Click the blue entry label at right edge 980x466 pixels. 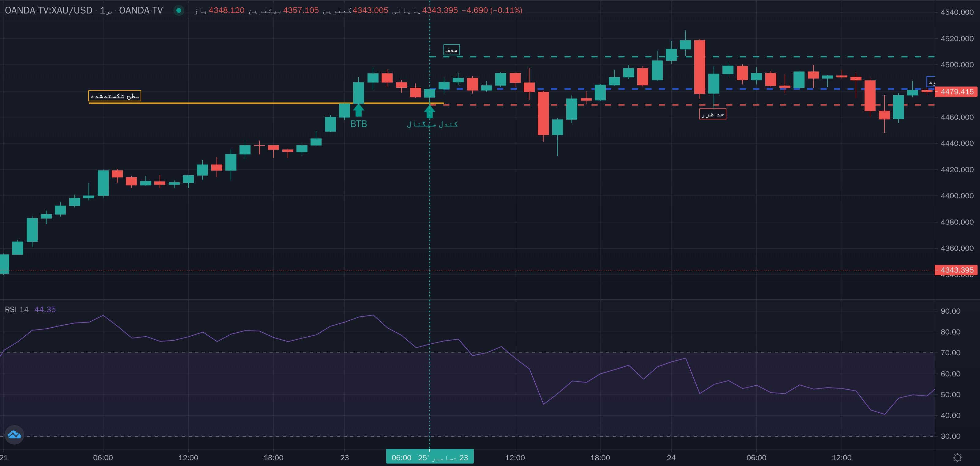coord(931,82)
